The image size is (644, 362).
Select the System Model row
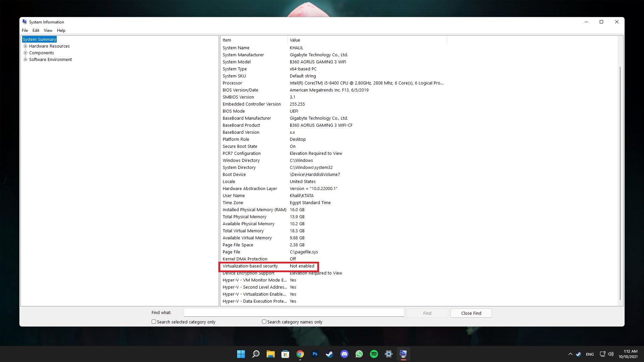[x=334, y=62]
